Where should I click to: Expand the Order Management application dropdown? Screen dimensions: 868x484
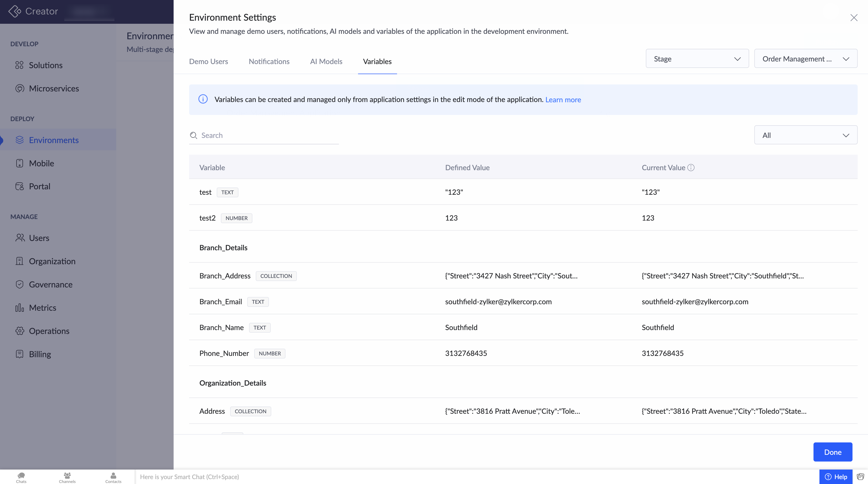coord(805,59)
